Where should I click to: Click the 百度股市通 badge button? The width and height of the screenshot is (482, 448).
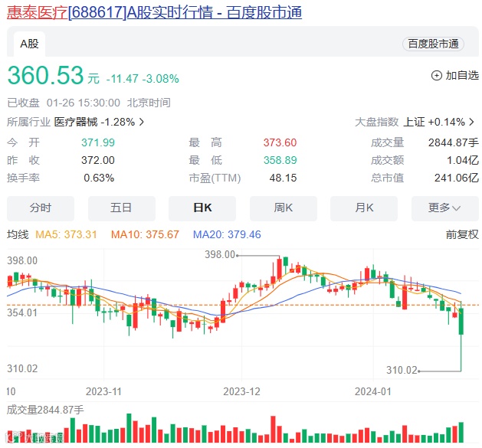(433, 44)
